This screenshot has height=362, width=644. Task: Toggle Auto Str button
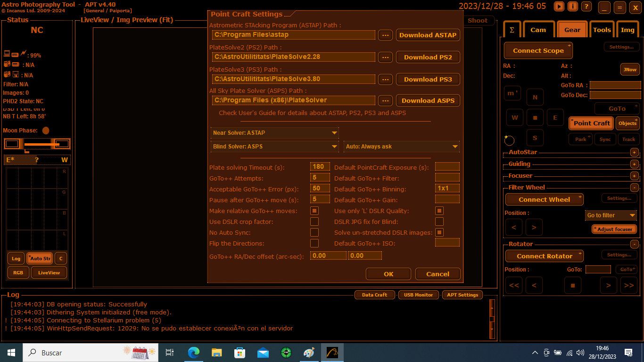(x=40, y=258)
